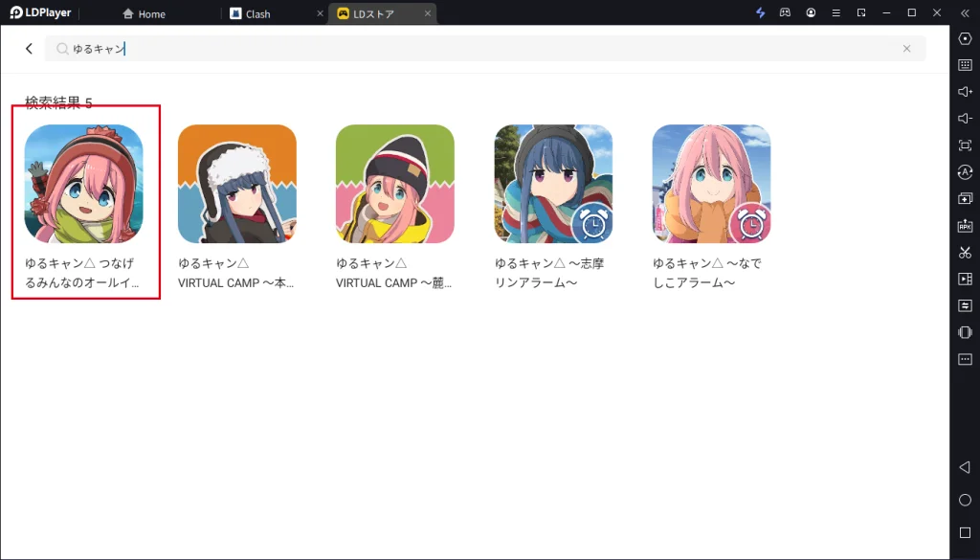
Task: Install APK with the APK icon
Action: (965, 226)
